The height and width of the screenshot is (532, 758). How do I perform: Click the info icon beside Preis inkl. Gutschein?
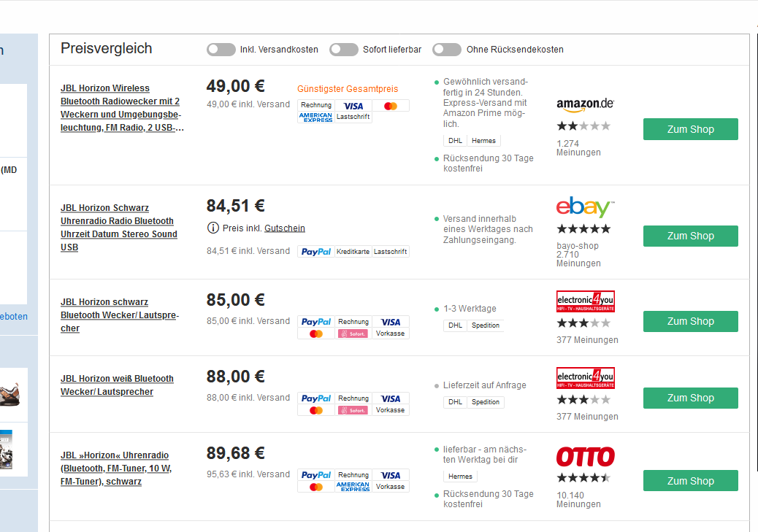pyautogui.click(x=213, y=228)
